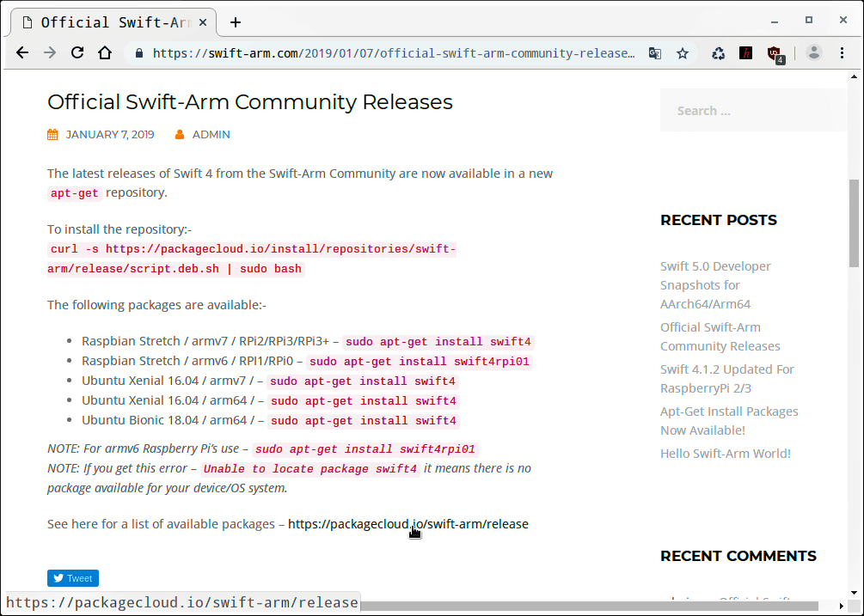Open a new tab with plus button

pos(236,22)
